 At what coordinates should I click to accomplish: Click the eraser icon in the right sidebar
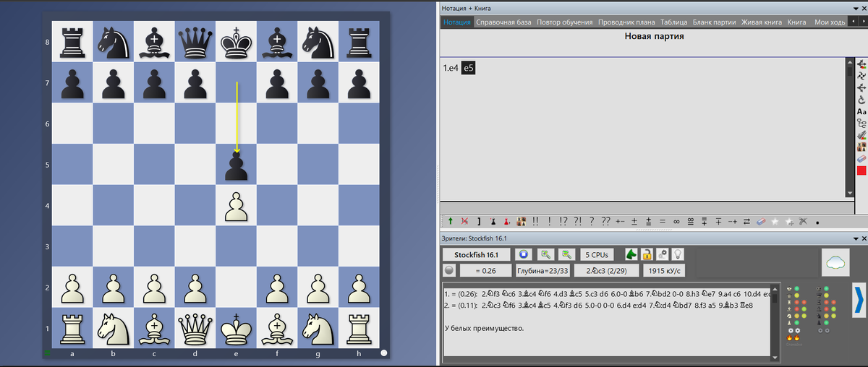click(x=861, y=158)
